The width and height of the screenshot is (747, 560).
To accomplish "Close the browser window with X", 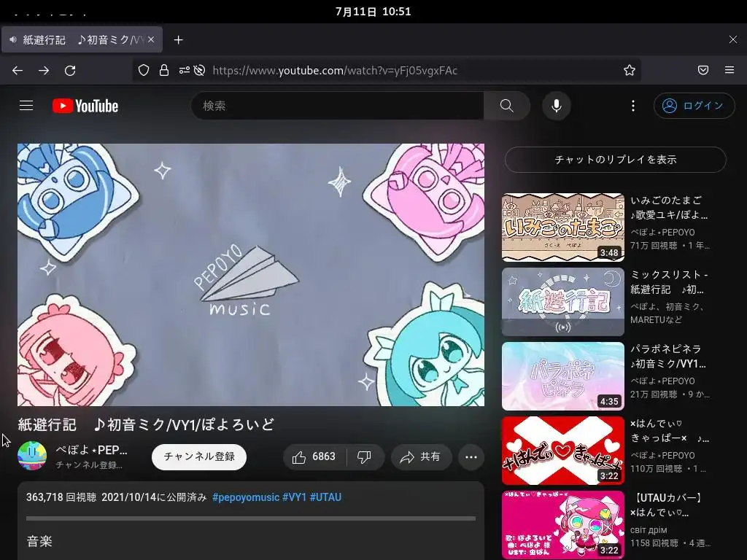I will tap(732, 40).
